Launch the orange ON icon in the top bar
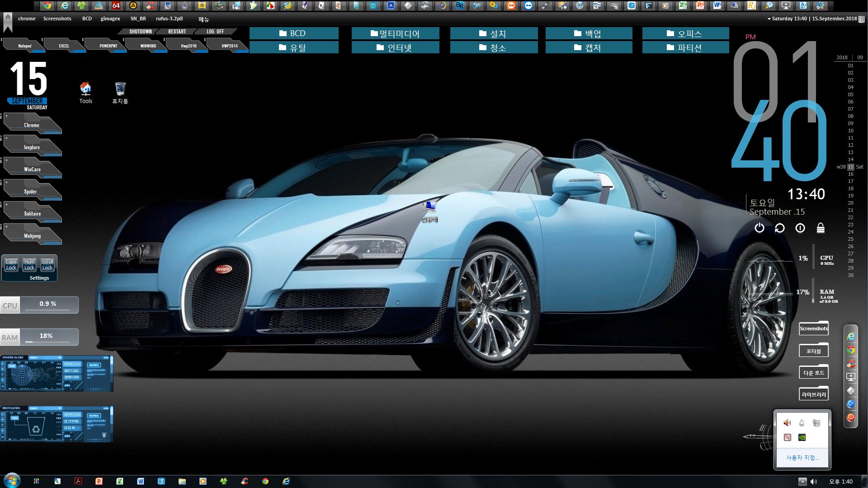 511,5
